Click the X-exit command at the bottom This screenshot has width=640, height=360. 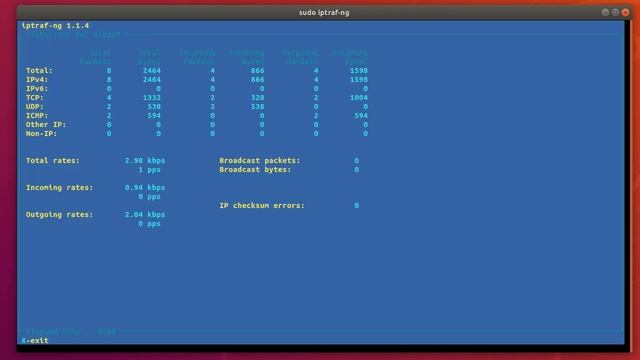35,340
